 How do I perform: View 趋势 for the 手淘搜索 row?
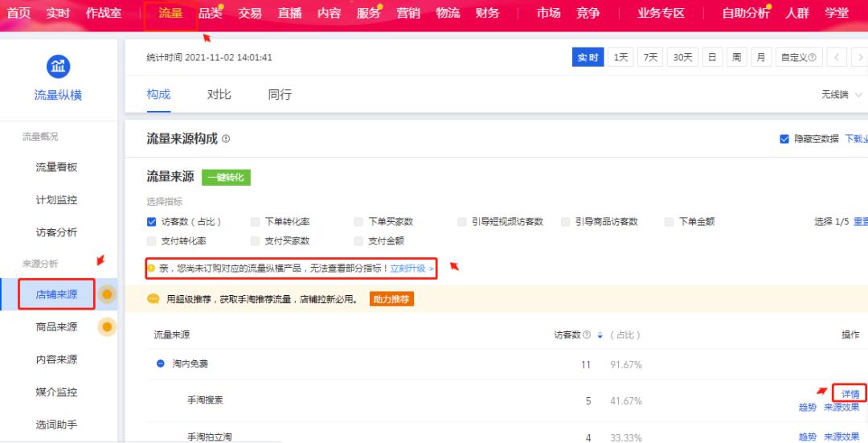click(x=807, y=407)
